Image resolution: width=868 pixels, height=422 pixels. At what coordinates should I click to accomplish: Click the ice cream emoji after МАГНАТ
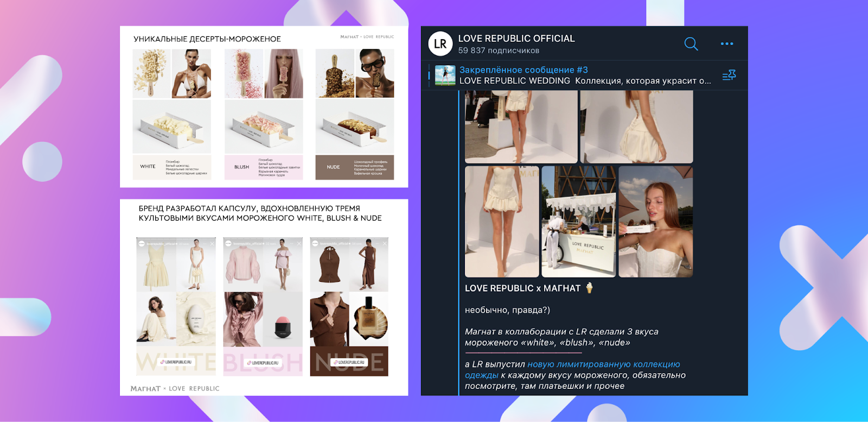pyautogui.click(x=589, y=288)
